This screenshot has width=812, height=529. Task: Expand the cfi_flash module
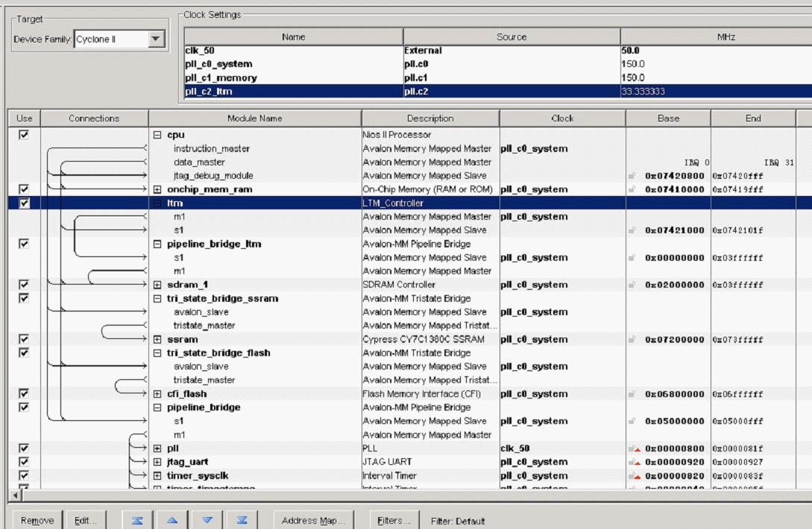[x=157, y=394]
